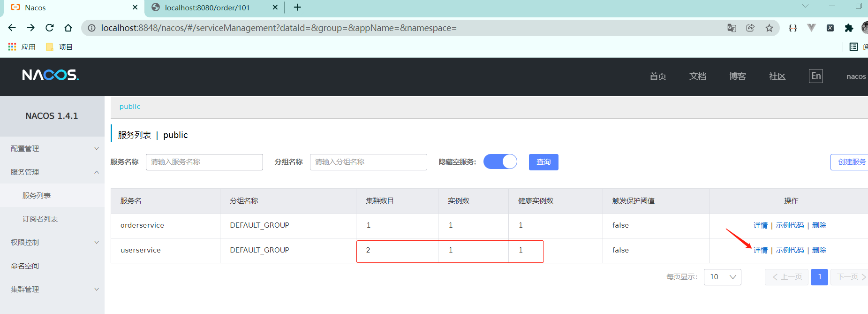868x314 pixels.
Task: Switch to the localhost:8080/order/101 tab
Action: click(x=213, y=8)
